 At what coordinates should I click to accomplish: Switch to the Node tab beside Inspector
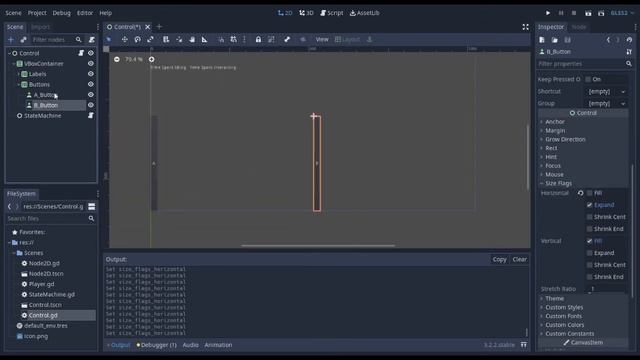pyautogui.click(x=578, y=27)
